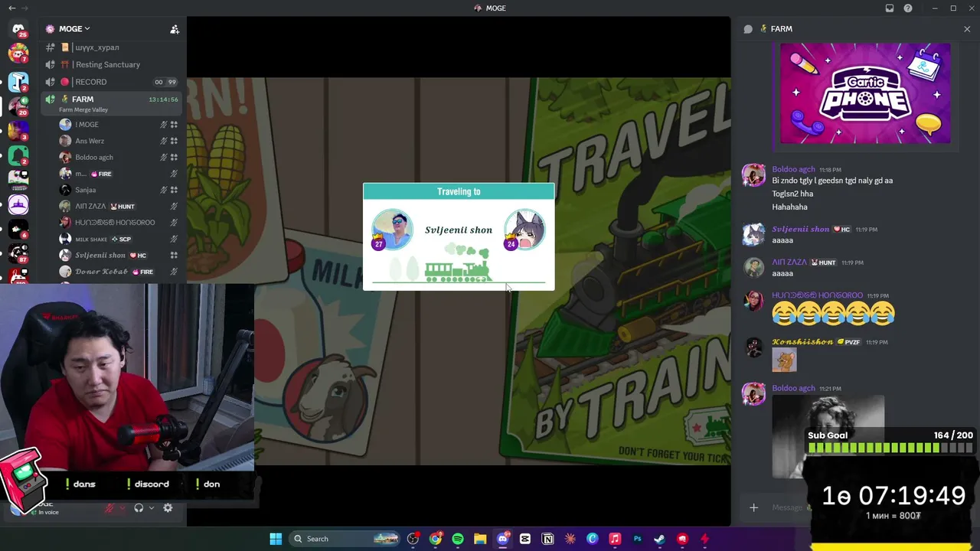Open Notion from the taskbar
The width and height of the screenshot is (980, 551).
[547, 539]
